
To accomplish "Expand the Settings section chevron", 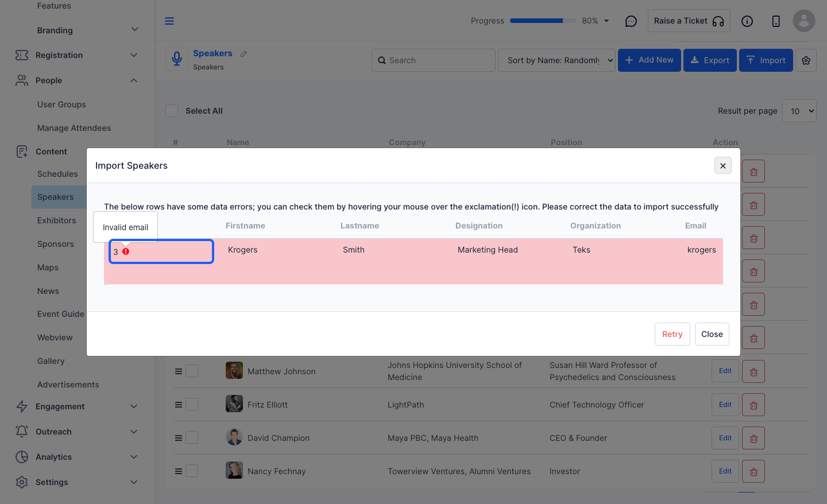I will (134, 482).
